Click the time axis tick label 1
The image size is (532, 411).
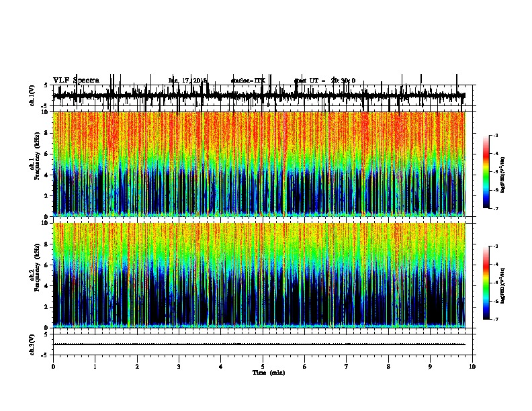(x=95, y=367)
